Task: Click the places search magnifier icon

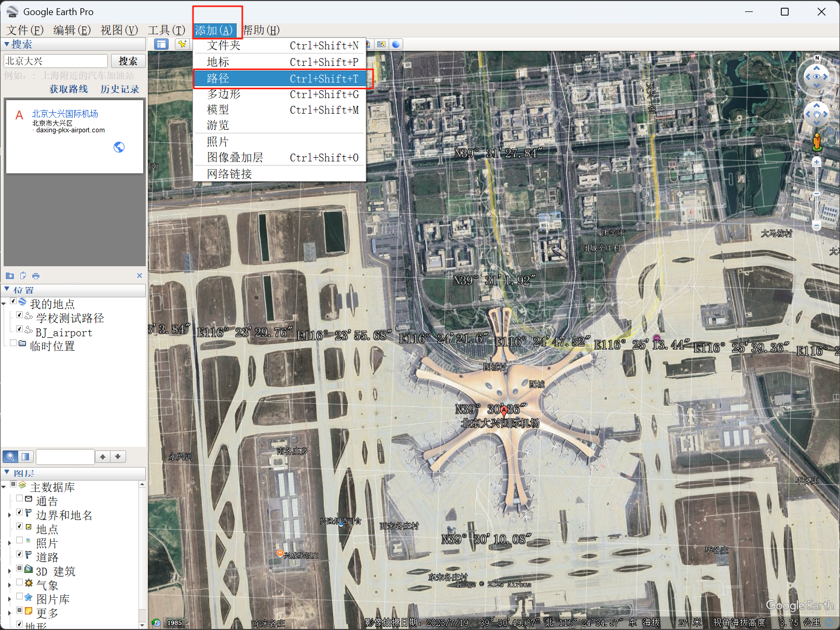Action: tap(10, 457)
